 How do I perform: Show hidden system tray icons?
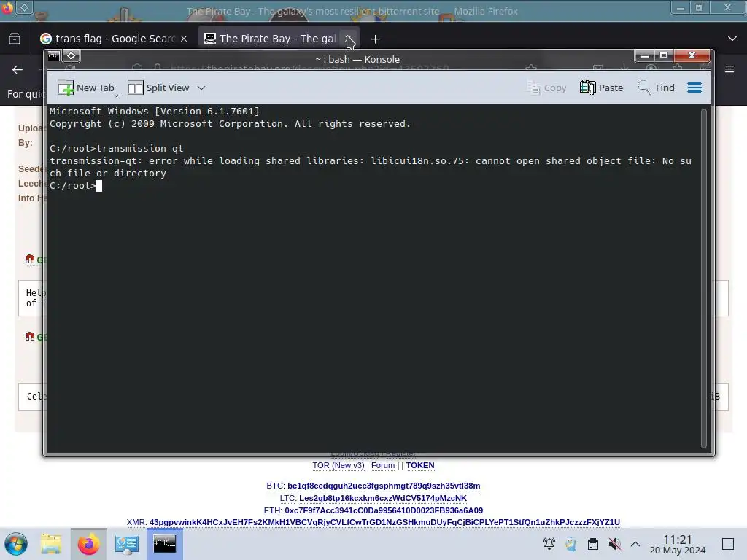(x=635, y=544)
